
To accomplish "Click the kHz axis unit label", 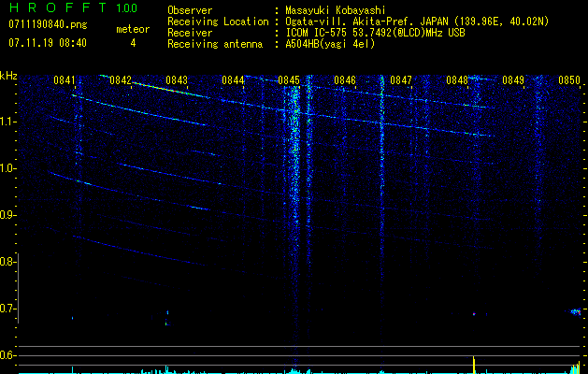I will pos(8,76).
